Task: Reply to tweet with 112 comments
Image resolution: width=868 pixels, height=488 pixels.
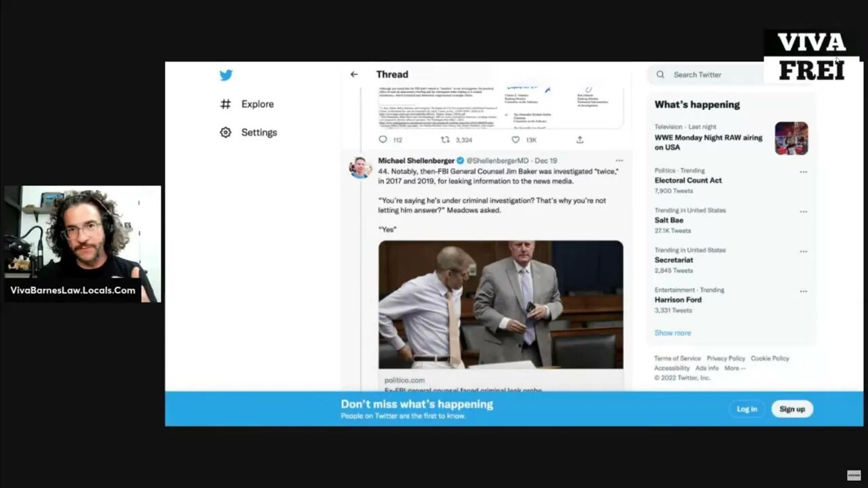Action: click(x=382, y=140)
